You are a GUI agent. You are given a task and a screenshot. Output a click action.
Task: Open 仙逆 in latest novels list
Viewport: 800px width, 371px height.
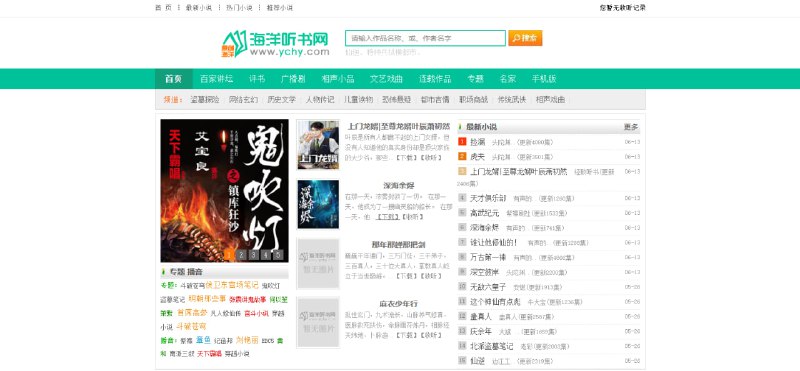click(478, 361)
